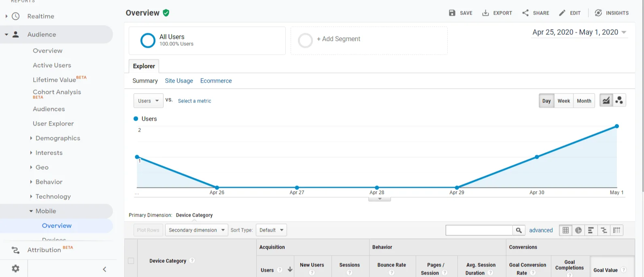Click the table search input field
644x277 pixels.
[479, 230]
